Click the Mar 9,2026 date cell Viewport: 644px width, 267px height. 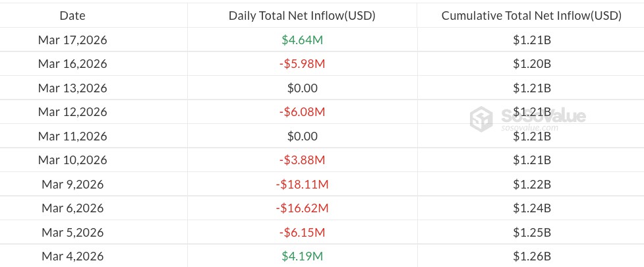tap(73, 185)
